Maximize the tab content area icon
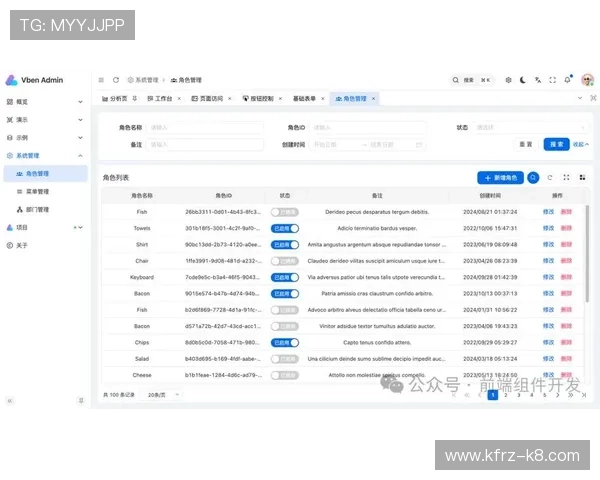 coord(593,98)
